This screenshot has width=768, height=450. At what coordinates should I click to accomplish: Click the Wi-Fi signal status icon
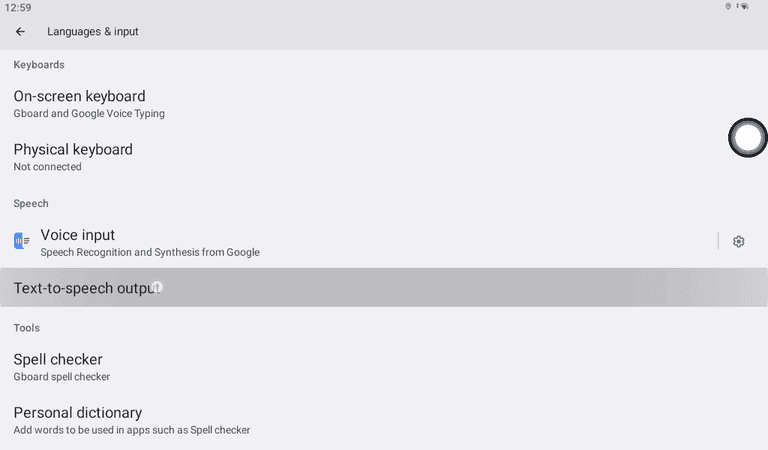click(x=742, y=7)
